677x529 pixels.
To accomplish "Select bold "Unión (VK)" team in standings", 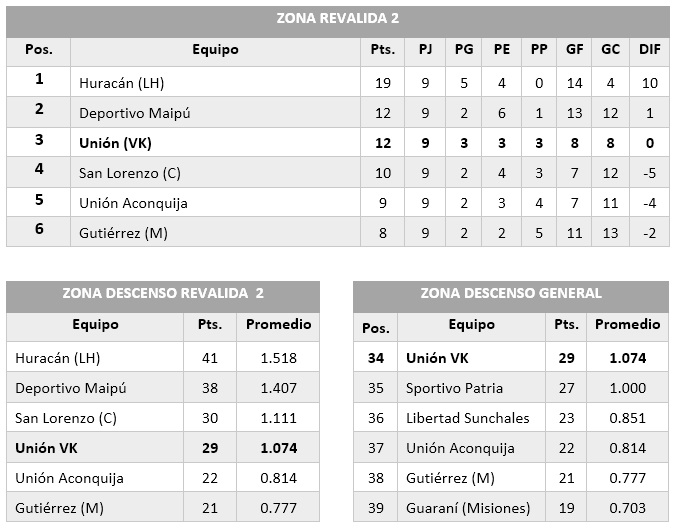I will tap(115, 143).
